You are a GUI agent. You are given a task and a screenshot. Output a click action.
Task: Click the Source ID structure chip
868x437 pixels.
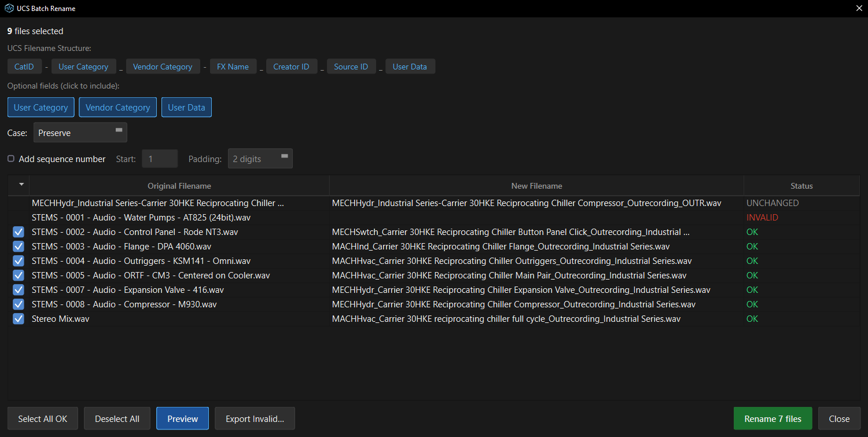click(x=351, y=67)
